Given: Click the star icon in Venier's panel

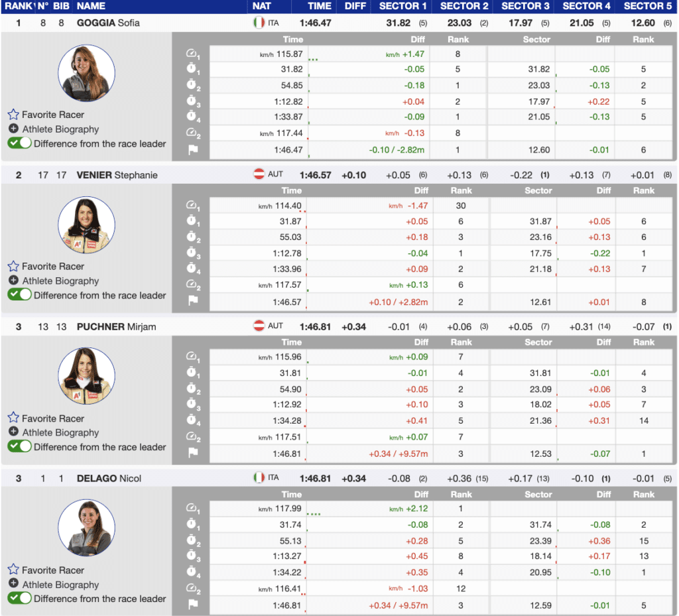Looking at the screenshot, I should [13, 267].
